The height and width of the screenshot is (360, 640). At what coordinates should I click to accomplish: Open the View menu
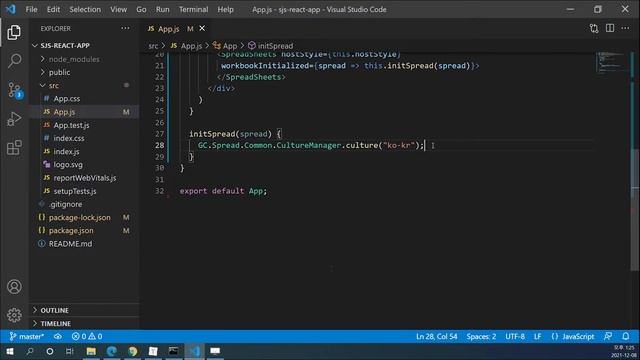(118, 9)
